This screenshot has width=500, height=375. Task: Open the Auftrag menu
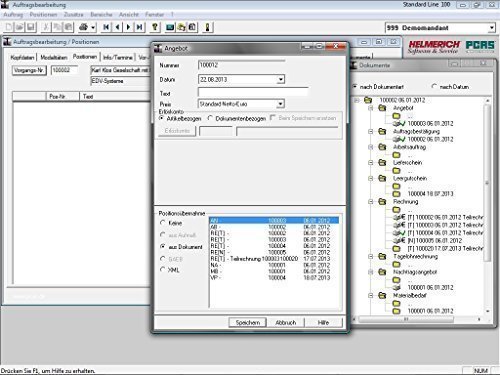tap(13, 15)
